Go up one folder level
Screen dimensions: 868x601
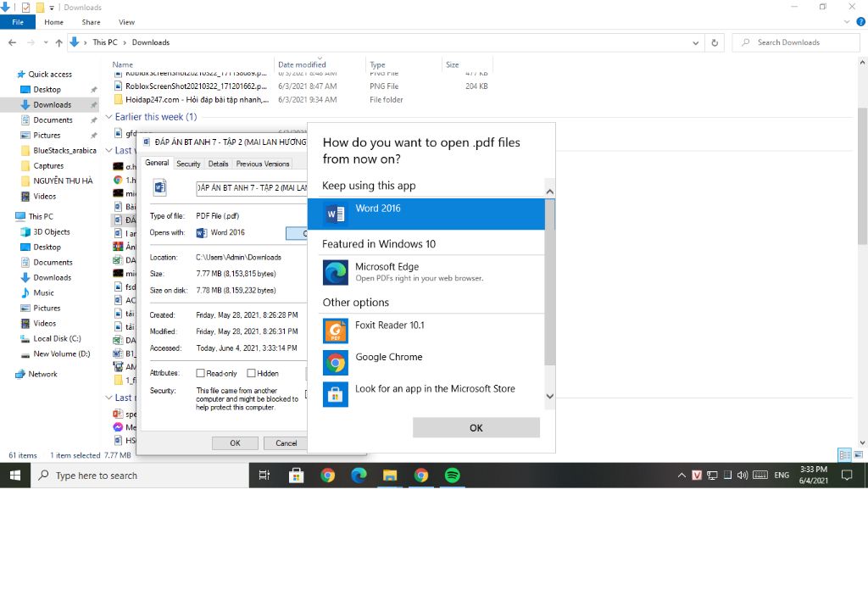pyautogui.click(x=58, y=42)
